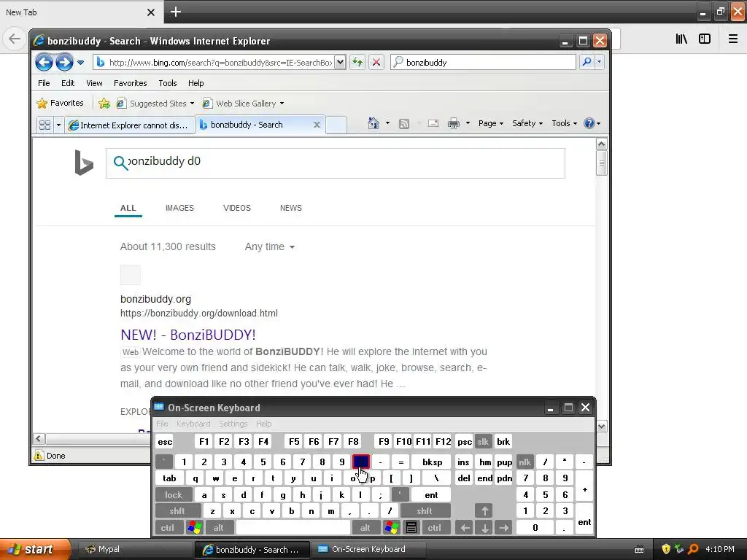Click the IE toolbar search box
The width and height of the screenshot is (747, 560).
click(483, 63)
